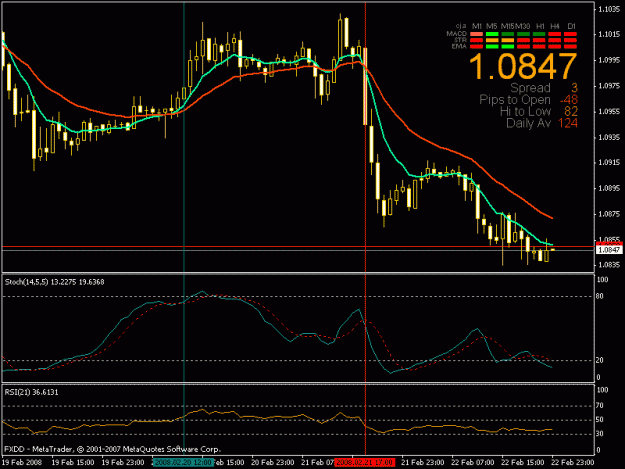Click the large orange 1.0847 price display

(x=523, y=66)
